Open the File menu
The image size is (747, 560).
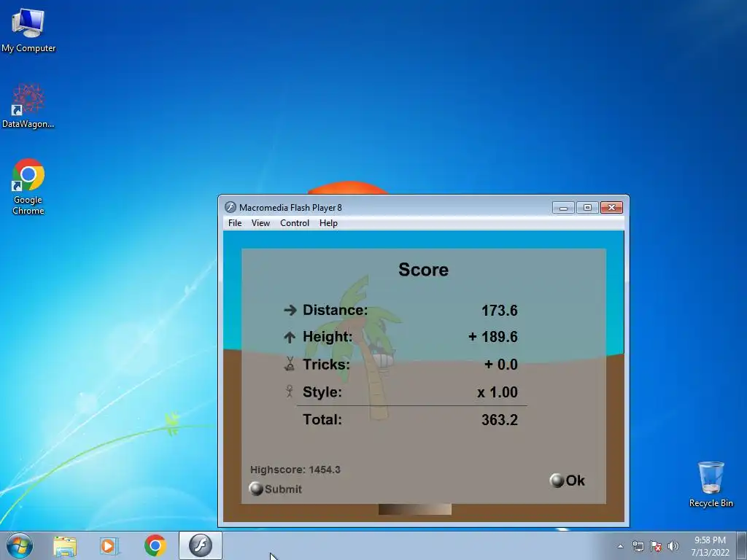[235, 223]
